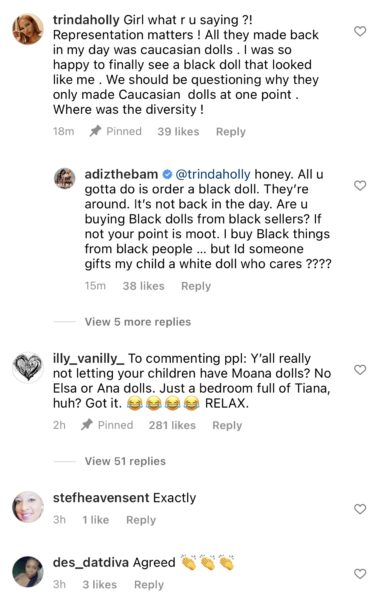Open illy_vanilly_'s heart avatar
The image size is (388, 600).
coord(28,367)
